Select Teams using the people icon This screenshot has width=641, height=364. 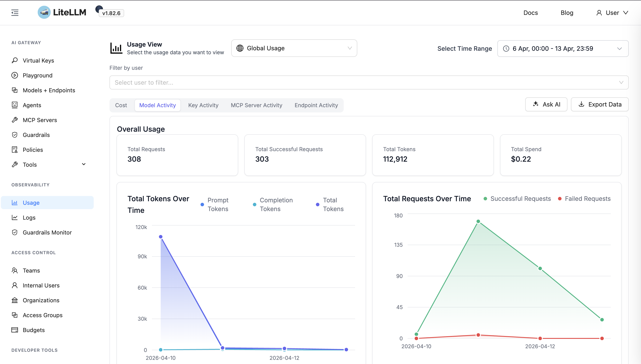tap(15, 270)
